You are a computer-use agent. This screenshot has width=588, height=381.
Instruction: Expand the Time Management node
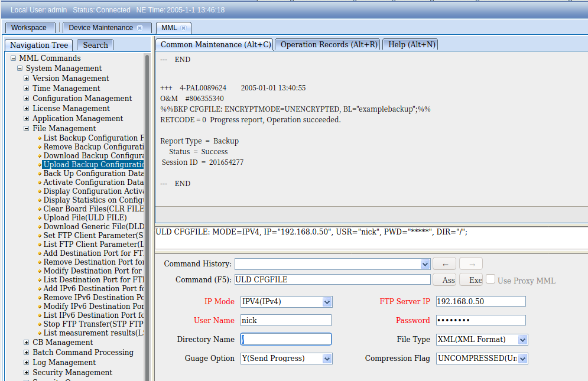pyautogui.click(x=26, y=89)
